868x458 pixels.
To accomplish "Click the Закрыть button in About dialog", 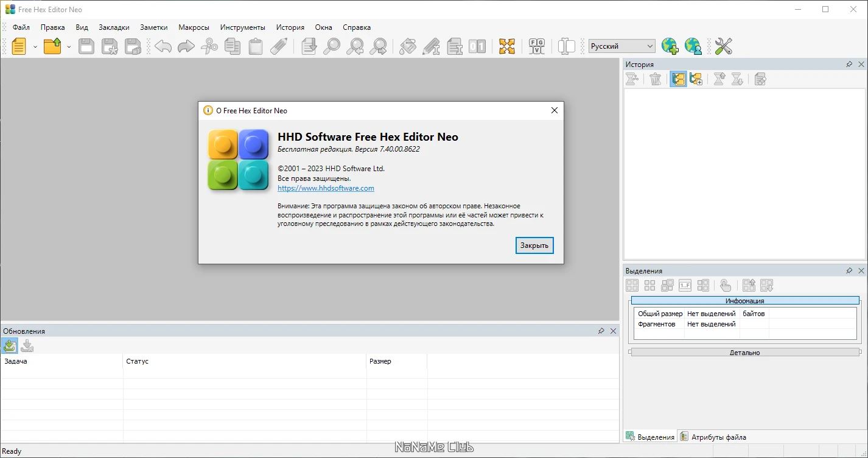I will tap(534, 245).
